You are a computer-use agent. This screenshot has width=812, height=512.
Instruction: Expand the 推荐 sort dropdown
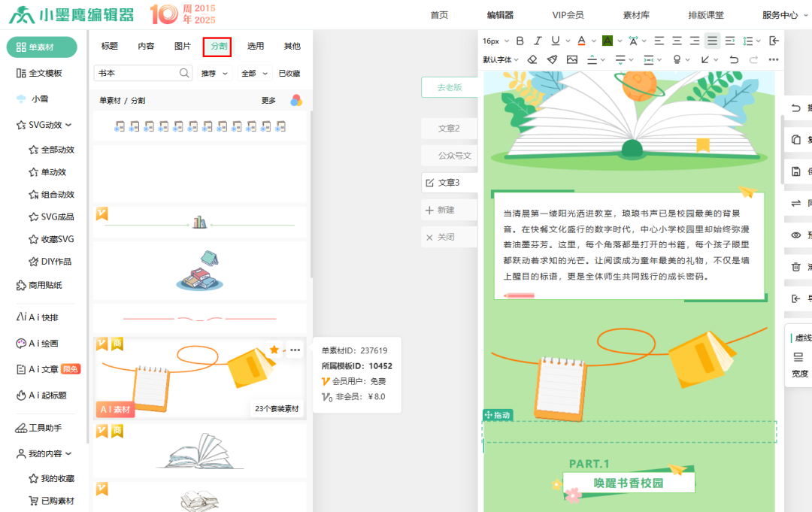[x=214, y=74]
